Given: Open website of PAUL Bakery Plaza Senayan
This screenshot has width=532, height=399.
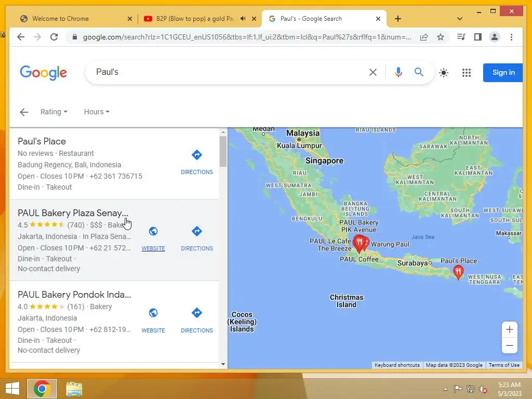Looking at the screenshot, I should (x=153, y=231).
